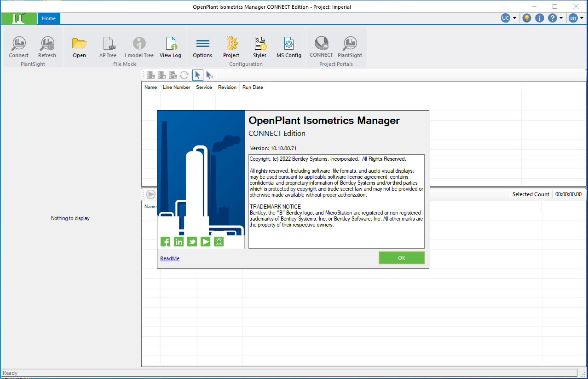The height and width of the screenshot is (379, 588).
Task: Open Facebook link icon in About dialog
Action: tap(165, 242)
